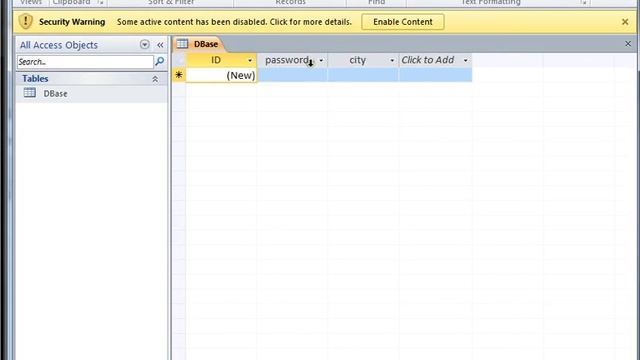Screen dimensions: 640x360
Task: Open the password column dropdown arrow
Action: click(x=321, y=60)
